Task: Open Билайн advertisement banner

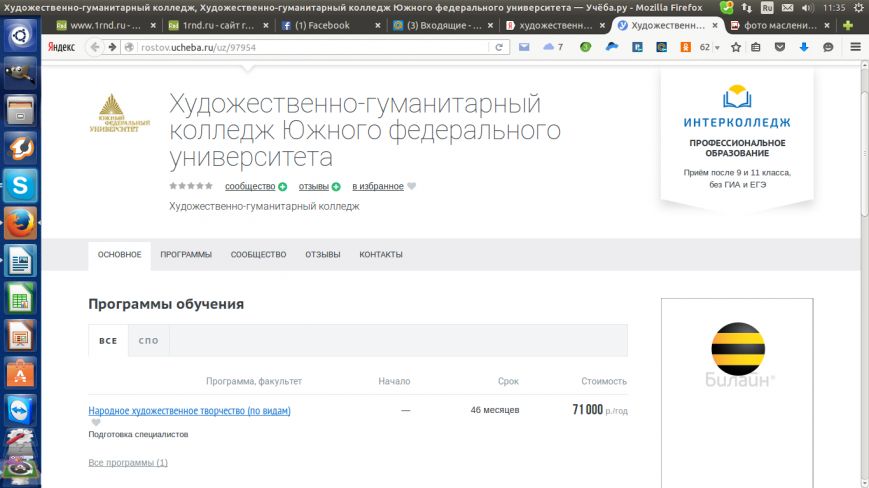Action: 737,393
